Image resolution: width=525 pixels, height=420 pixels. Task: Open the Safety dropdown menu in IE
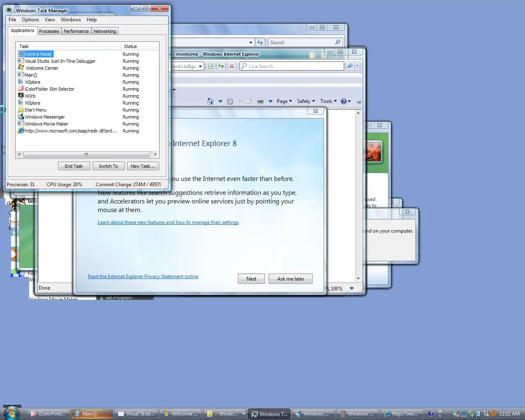pyautogui.click(x=306, y=101)
